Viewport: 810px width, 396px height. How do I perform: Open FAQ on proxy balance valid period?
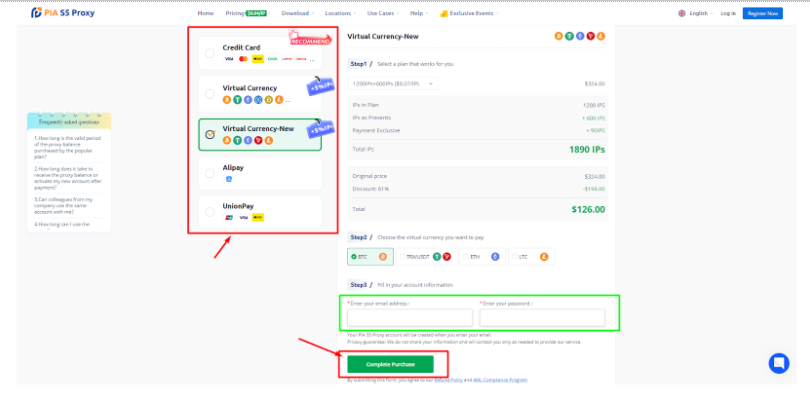click(x=68, y=148)
